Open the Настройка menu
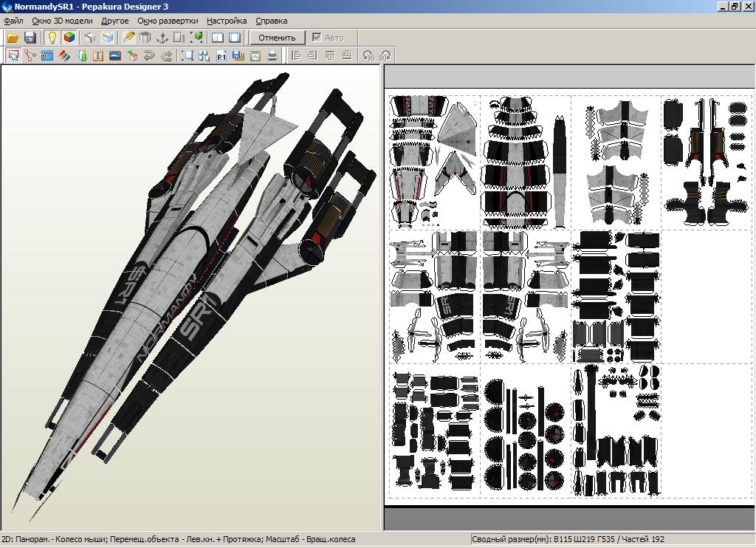 click(x=227, y=21)
